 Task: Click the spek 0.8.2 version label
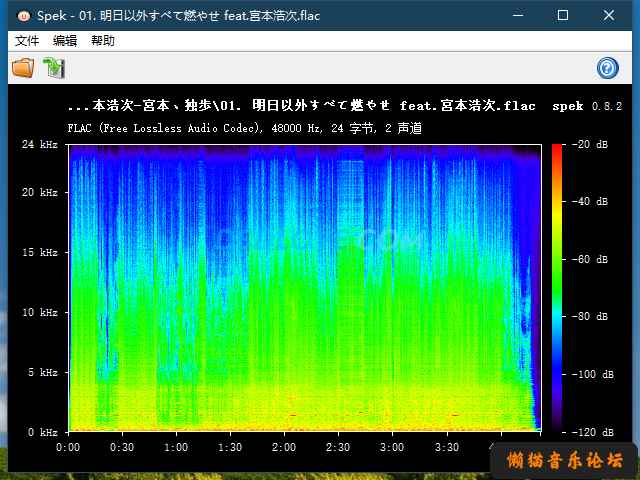[587, 106]
